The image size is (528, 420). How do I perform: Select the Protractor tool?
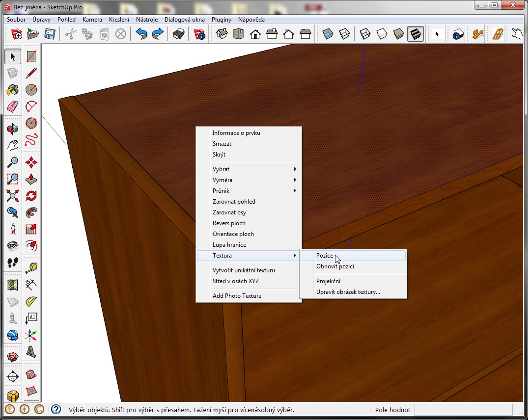pyautogui.click(x=31, y=301)
